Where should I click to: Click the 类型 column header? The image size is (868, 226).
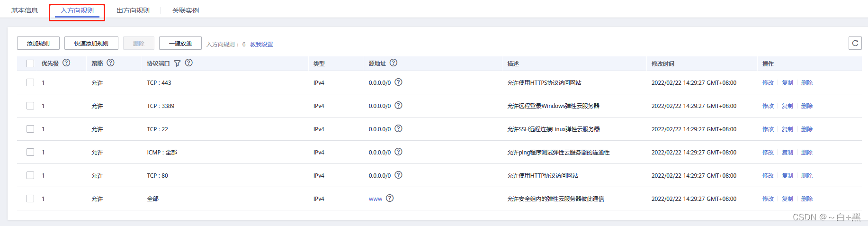pos(319,63)
